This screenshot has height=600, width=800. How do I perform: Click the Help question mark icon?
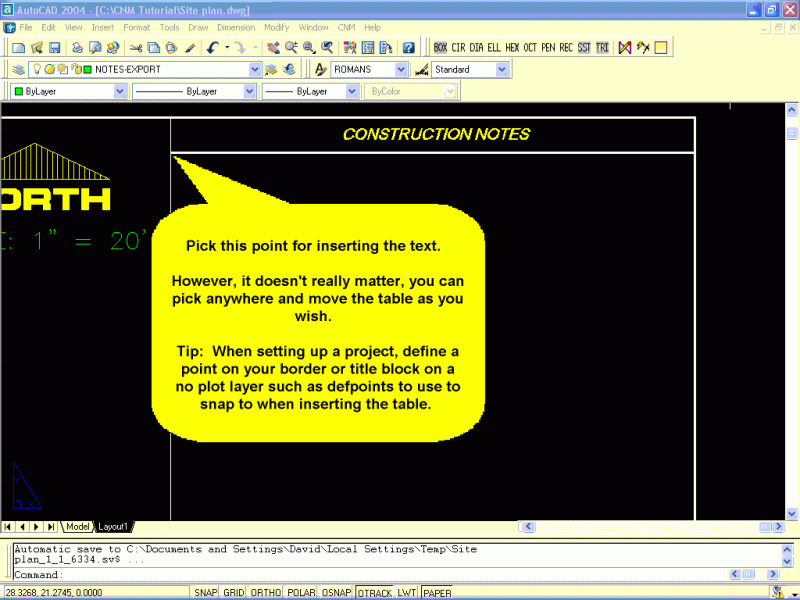(x=407, y=47)
